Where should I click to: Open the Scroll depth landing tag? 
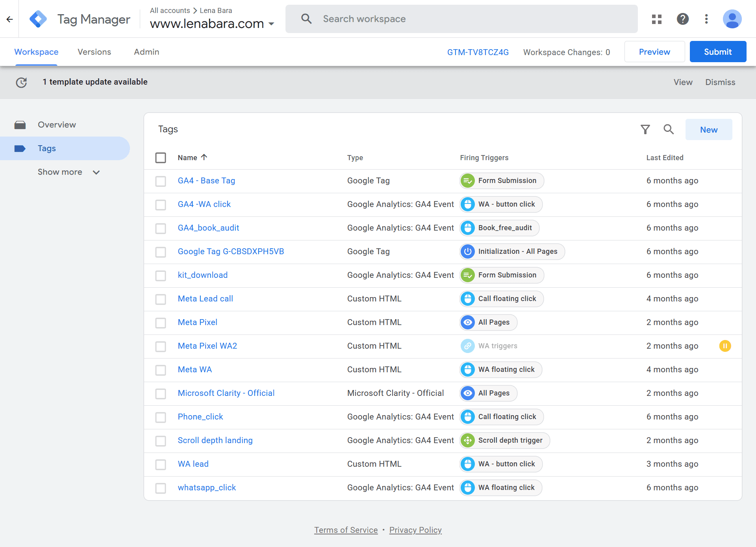pos(215,440)
